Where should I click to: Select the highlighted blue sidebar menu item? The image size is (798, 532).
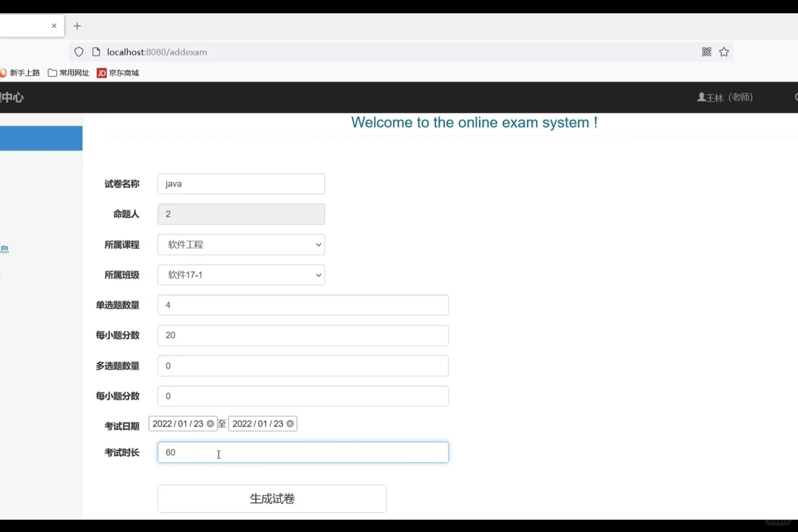pyautogui.click(x=41, y=138)
